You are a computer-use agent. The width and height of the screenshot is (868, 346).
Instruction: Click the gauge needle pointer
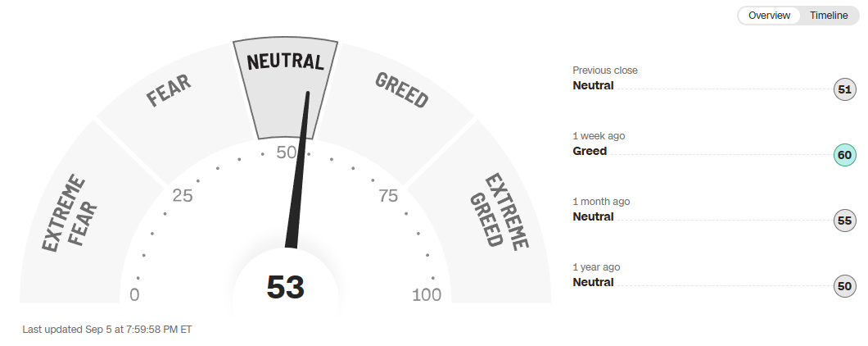(298, 172)
